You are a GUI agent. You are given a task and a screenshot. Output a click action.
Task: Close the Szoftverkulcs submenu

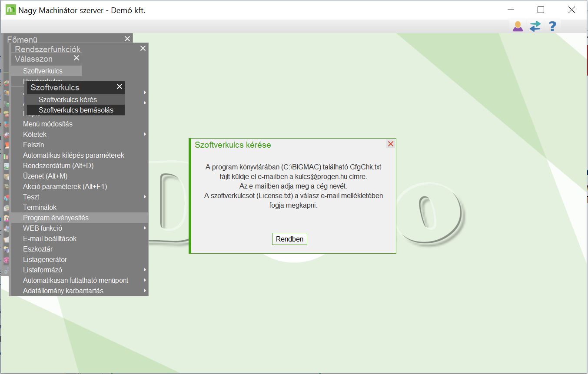coord(120,86)
